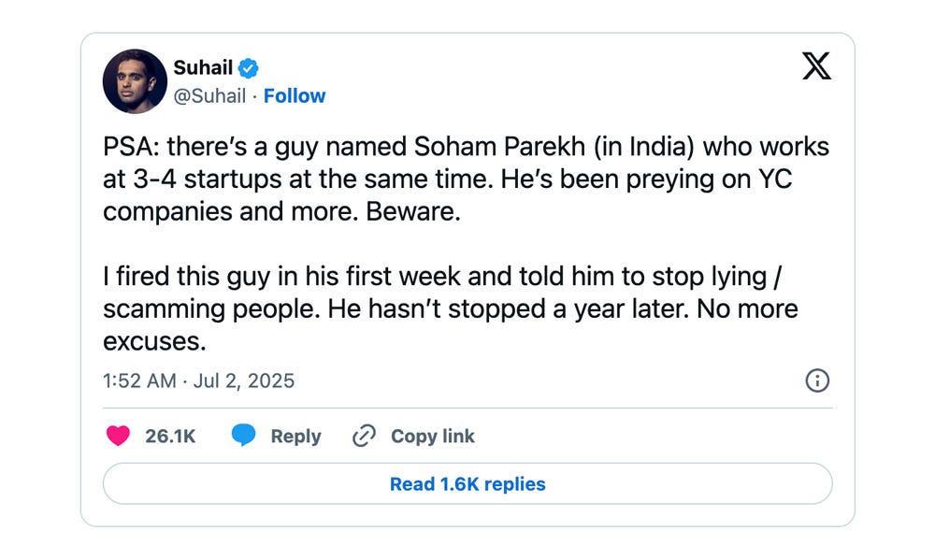This screenshot has height=560, width=935.
Task: Click the blue reply bubble icon
Action: pyautogui.click(x=243, y=436)
